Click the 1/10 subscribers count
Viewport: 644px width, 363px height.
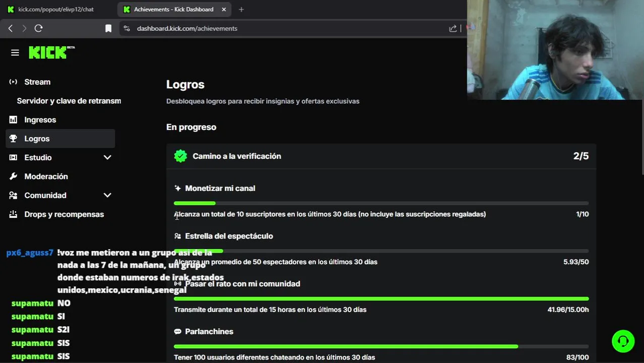coord(583,214)
